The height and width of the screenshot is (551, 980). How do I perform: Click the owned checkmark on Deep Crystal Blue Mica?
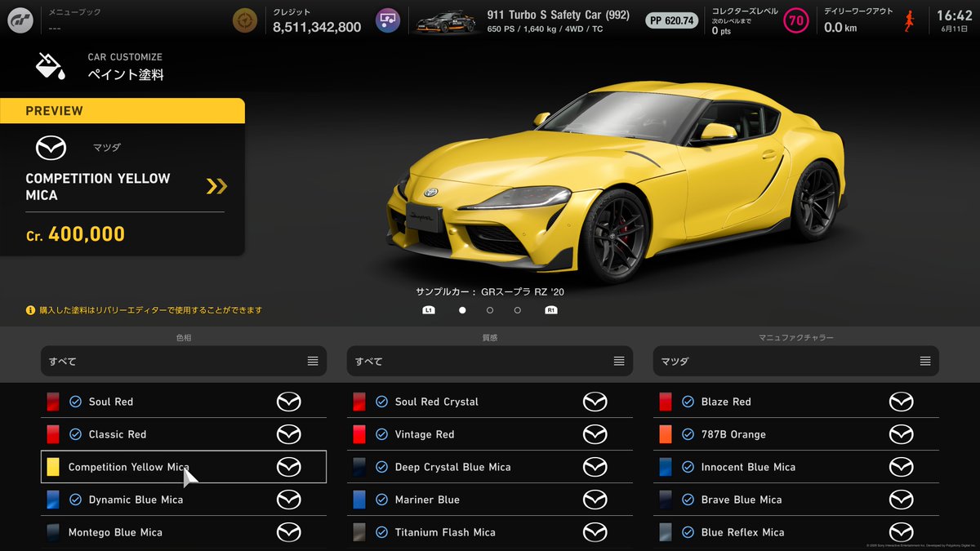click(x=381, y=467)
